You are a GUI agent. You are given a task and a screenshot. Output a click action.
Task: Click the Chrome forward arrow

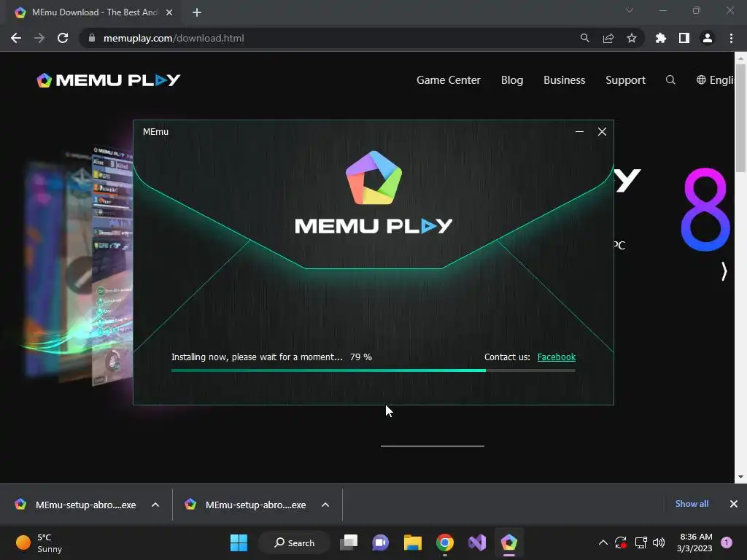click(x=39, y=38)
